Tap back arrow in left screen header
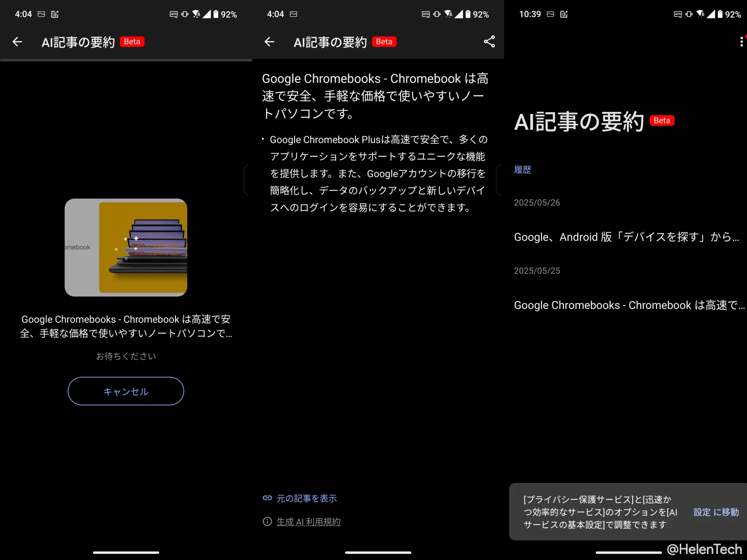 pyautogui.click(x=17, y=42)
